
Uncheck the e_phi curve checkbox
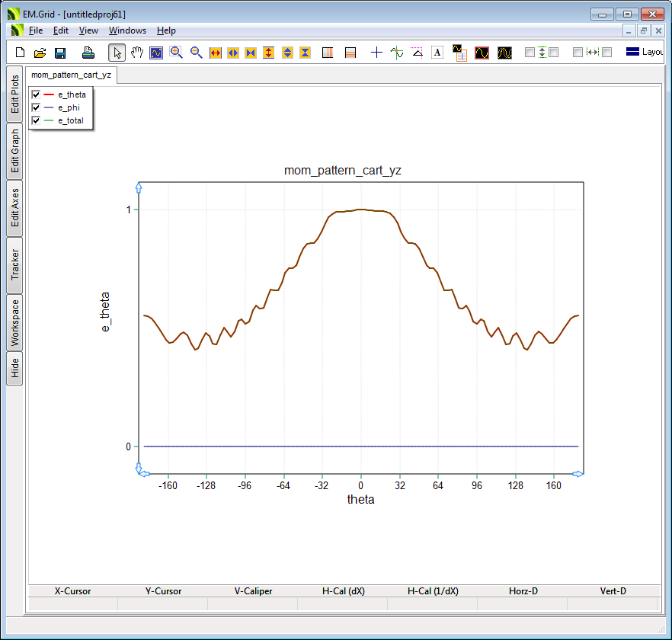point(35,107)
